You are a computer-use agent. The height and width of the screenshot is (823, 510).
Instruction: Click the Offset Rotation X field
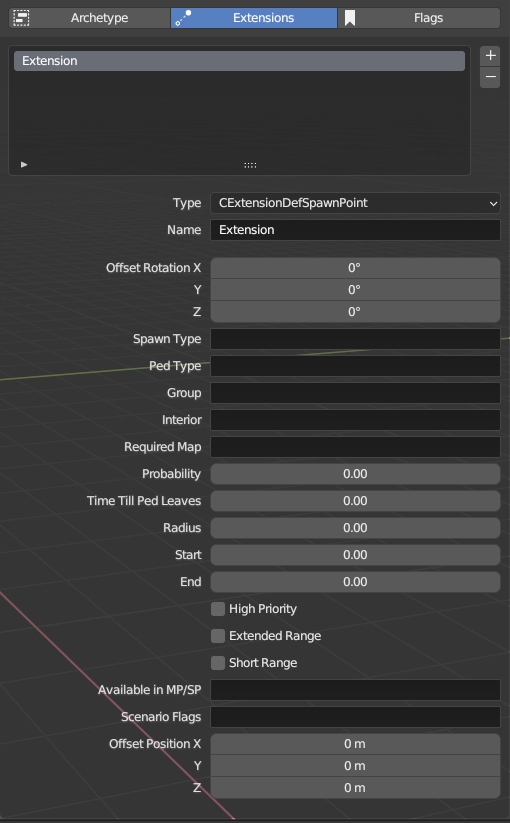pos(355,268)
